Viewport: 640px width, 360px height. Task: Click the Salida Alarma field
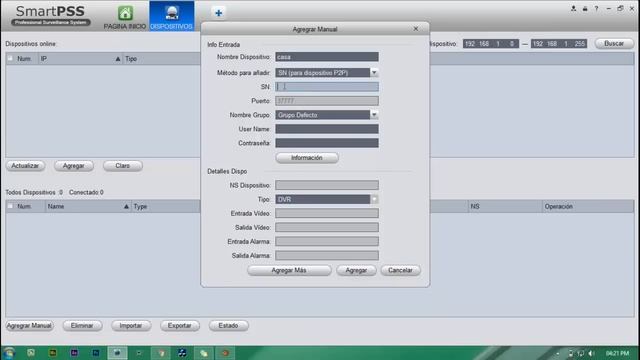[327, 256]
